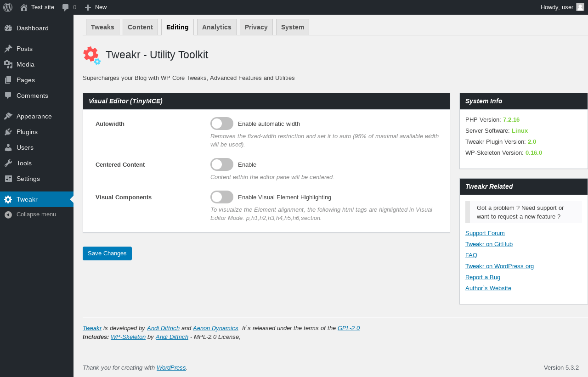Switch to the Privacy tab
This screenshot has height=377, width=588.
pos(256,27)
